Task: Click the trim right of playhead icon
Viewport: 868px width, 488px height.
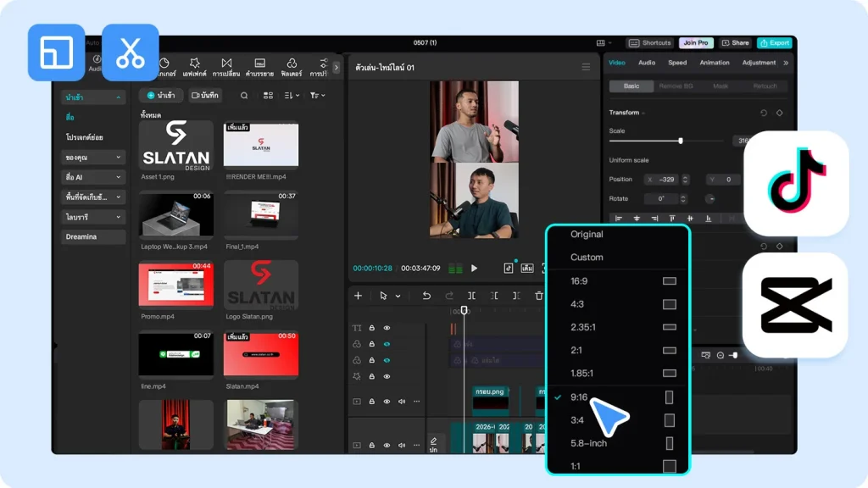Action: click(516, 296)
